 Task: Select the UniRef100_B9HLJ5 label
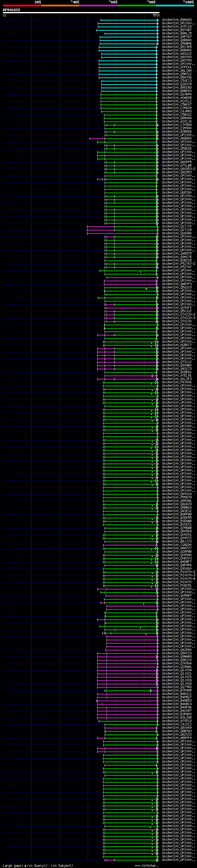(x=177, y=33)
